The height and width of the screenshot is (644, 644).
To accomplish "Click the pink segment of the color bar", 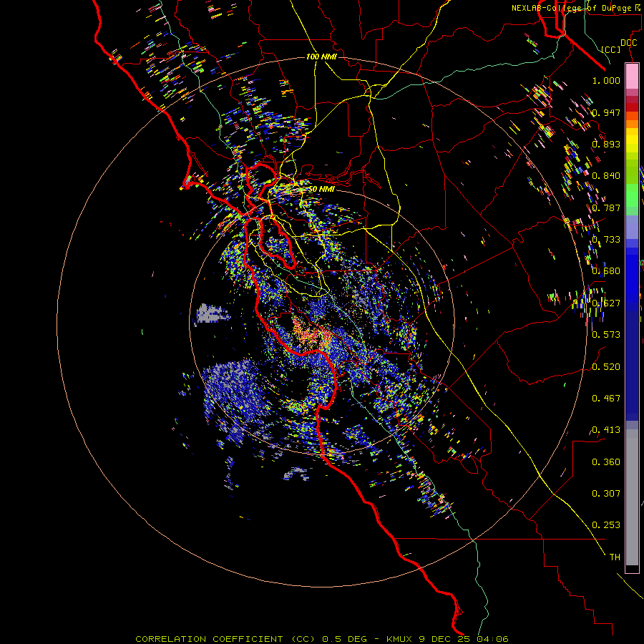I will coord(632,77).
